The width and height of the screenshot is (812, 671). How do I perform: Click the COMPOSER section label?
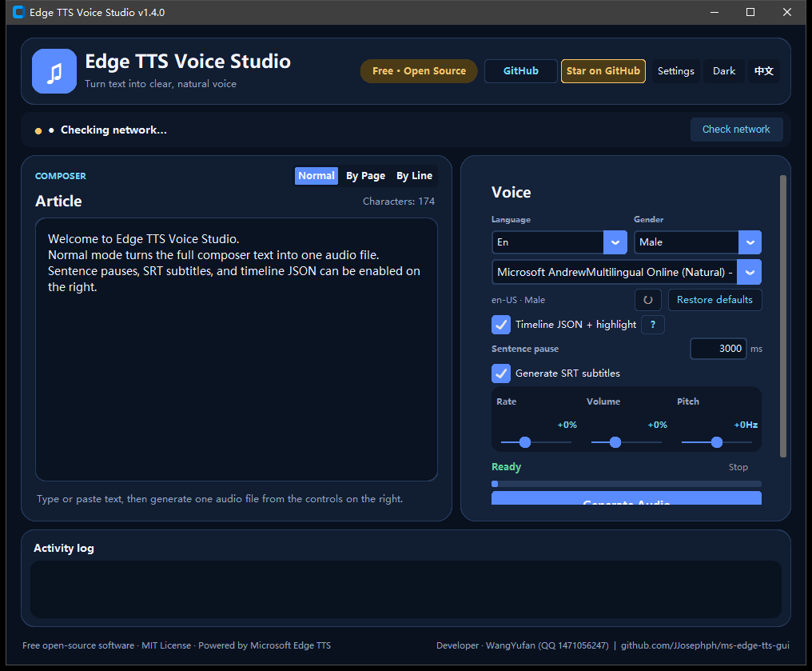pyautogui.click(x=61, y=176)
